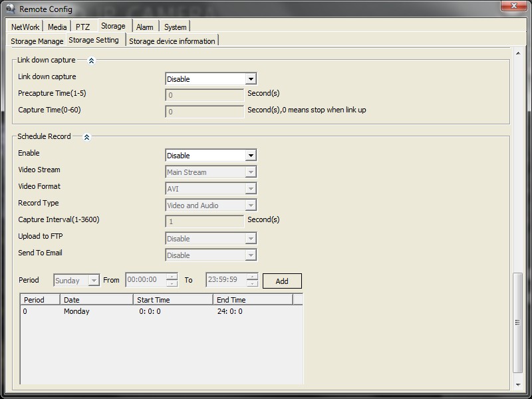Click the Date column header
Image resolution: width=532 pixels, height=399 pixels.
(96, 300)
